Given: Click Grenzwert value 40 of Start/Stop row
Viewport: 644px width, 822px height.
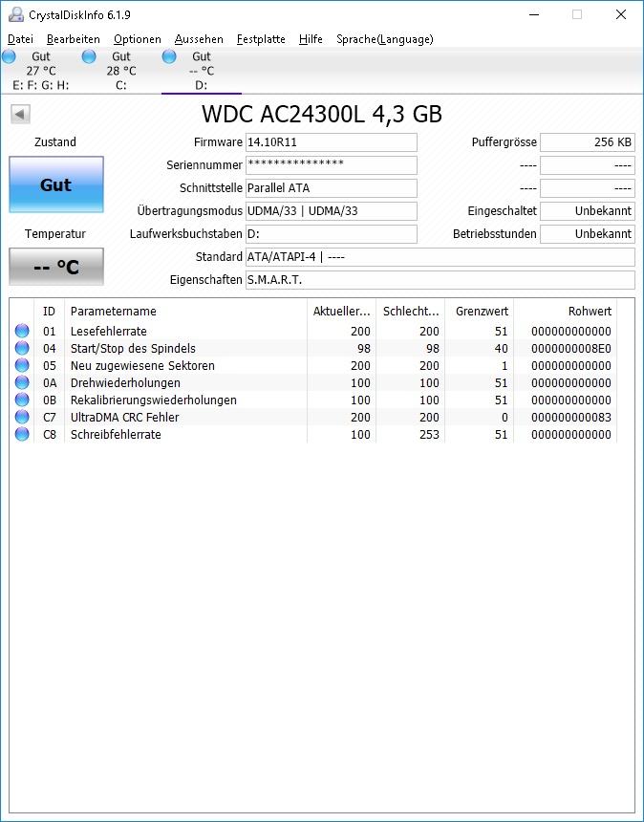Looking at the screenshot, I should [x=502, y=349].
